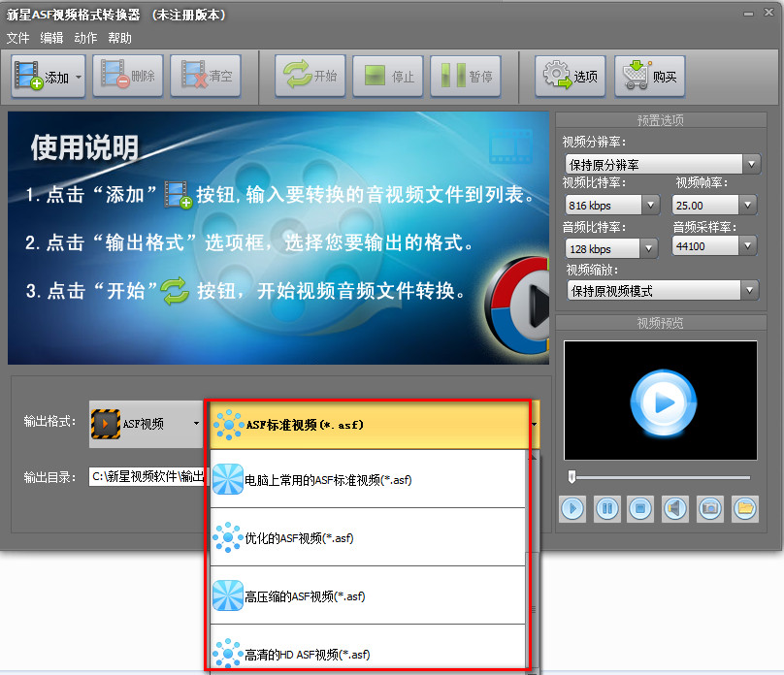
Task: Click the preview seek slider handle
Action: 572,477
